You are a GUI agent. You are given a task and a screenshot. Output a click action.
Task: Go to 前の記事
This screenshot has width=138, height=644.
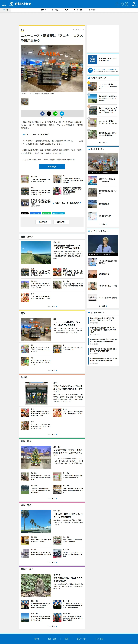(x=43, y=222)
